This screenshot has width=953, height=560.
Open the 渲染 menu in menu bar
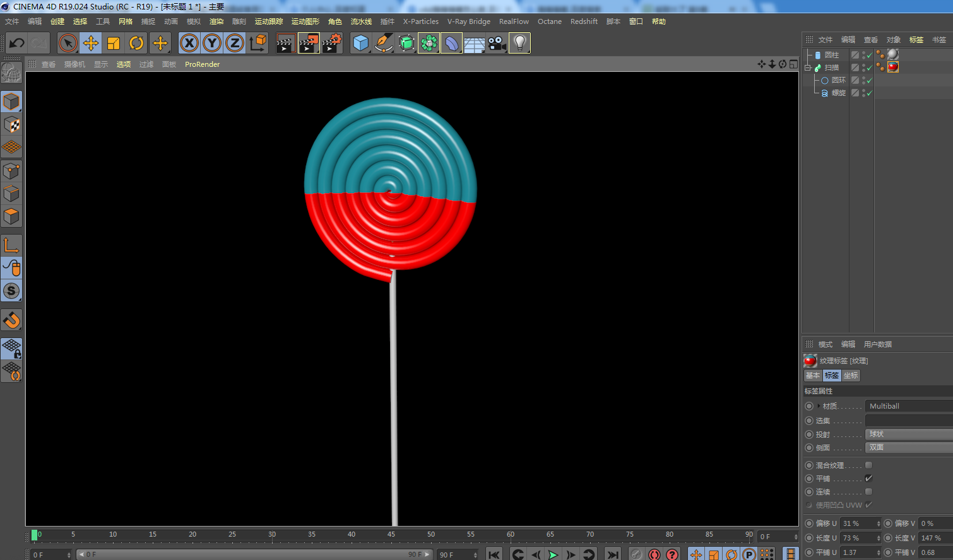[216, 21]
